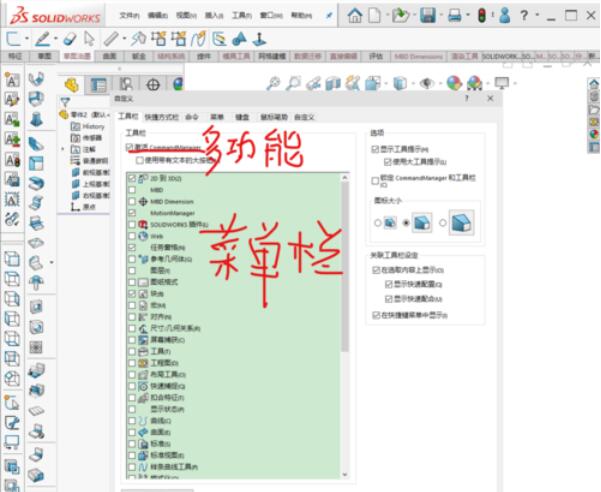The image size is (601, 492).
Task: Open the 工具 menu in the menu bar
Action: pos(241,16)
